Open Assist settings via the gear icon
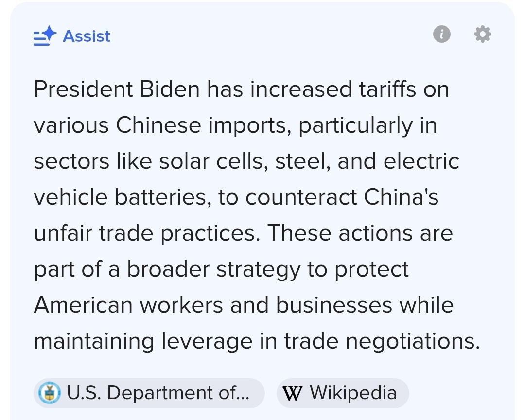This screenshot has height=420, width=525. [482, 35]
